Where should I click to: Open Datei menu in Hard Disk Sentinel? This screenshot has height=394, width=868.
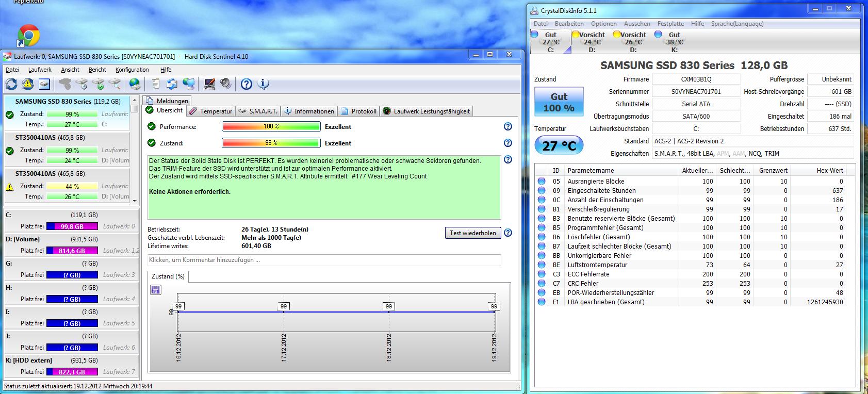point(12,70)
